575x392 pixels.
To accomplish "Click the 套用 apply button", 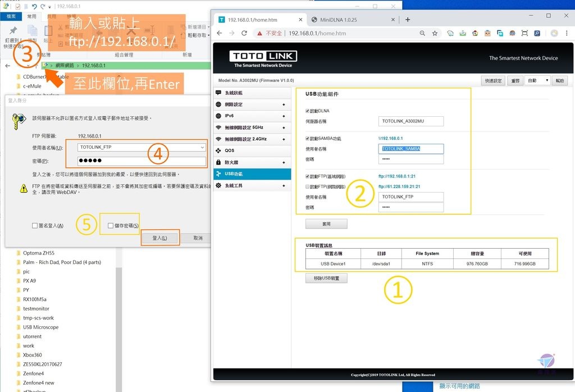I will click(x=326, y=224).
